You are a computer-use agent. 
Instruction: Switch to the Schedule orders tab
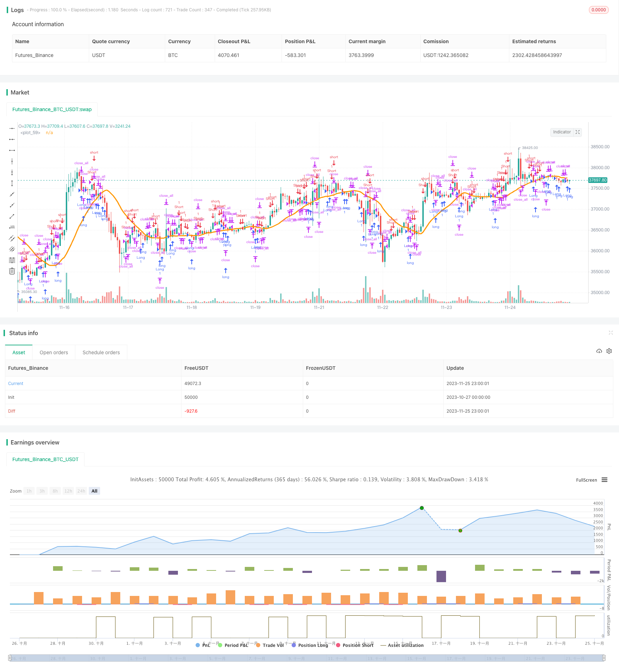(x=101, y=352)
